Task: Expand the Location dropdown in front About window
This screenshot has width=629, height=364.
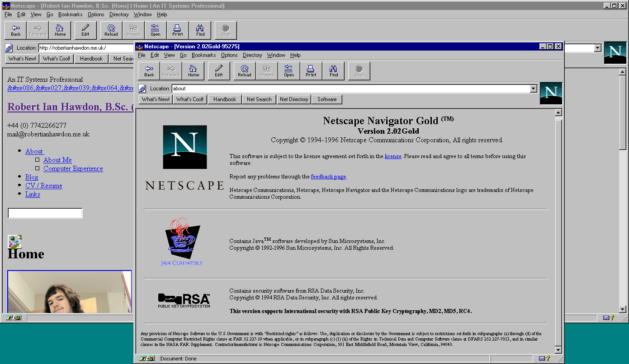Action: (534, 89)
